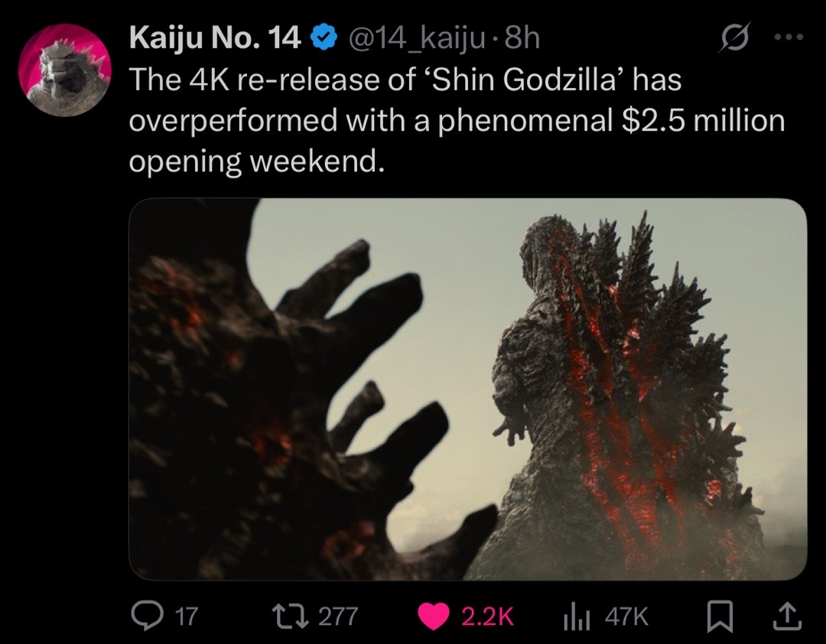Screen dimensions: 826x644
Task: Open the view analytics bar-chart icon
Action: (x=577, y=616)
